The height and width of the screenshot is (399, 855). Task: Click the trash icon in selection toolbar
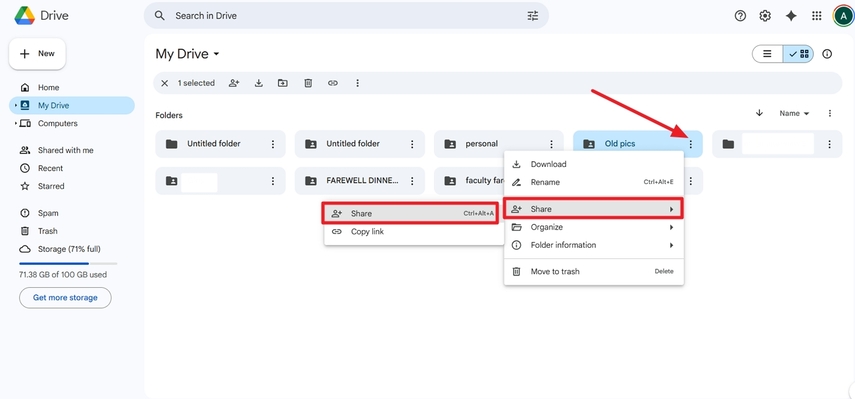(x=308, y=83)
